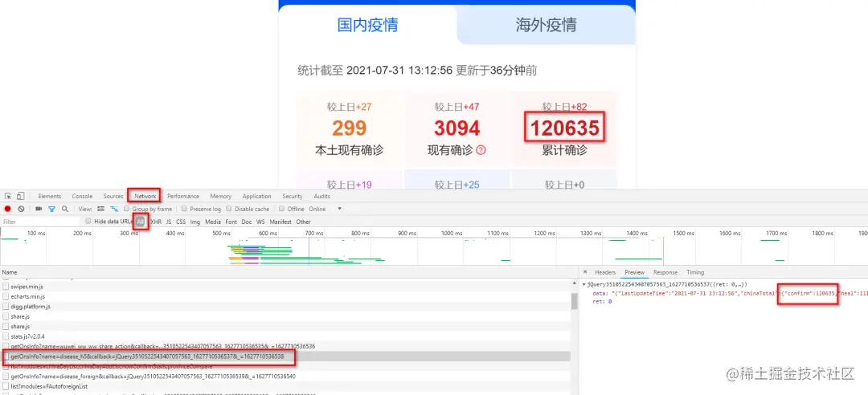This screenshot has height=395, width=868.
Task: Switch to the Console tab
Action: (x=82, y=197)
